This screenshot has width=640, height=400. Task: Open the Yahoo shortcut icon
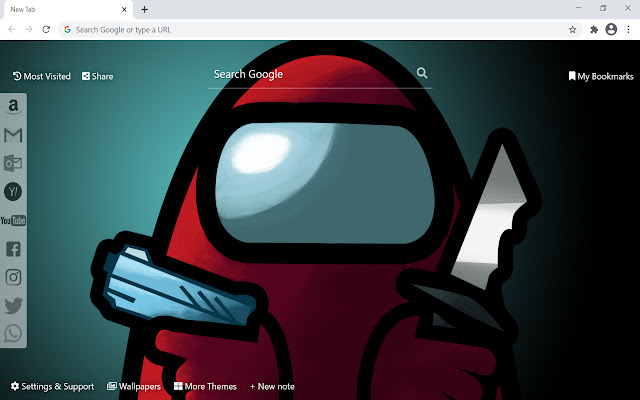coord(13,191)
